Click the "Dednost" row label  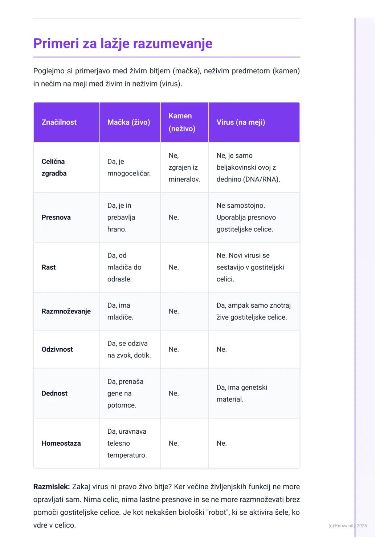(54, 393)
